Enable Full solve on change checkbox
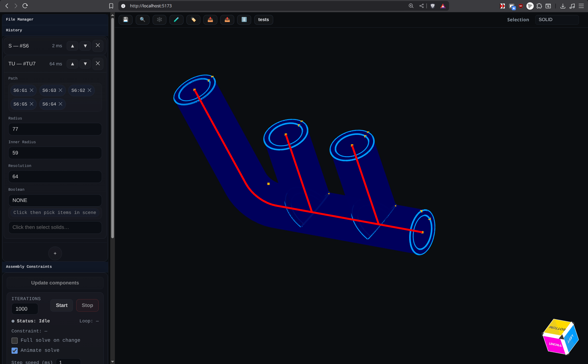The height and width of the screenshot is (364, 588). click(x=15, y=341)
